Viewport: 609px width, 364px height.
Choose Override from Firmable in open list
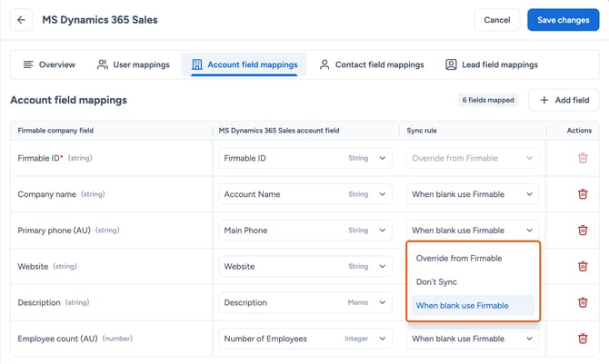click(x=473, y=258)
